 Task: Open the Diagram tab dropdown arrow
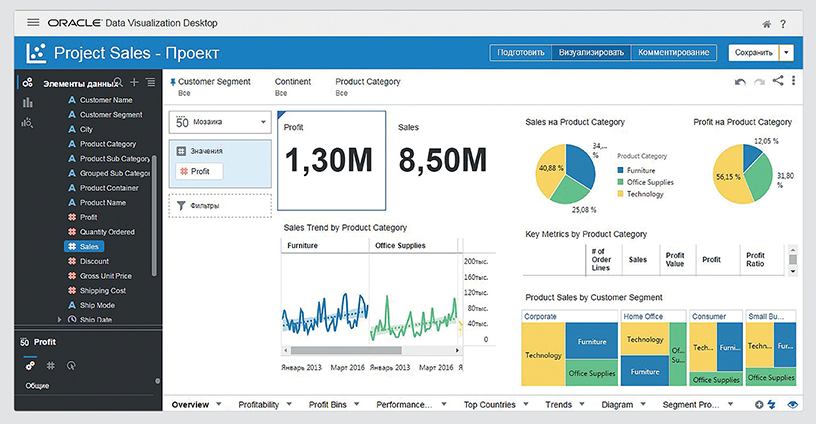point(643,404)
